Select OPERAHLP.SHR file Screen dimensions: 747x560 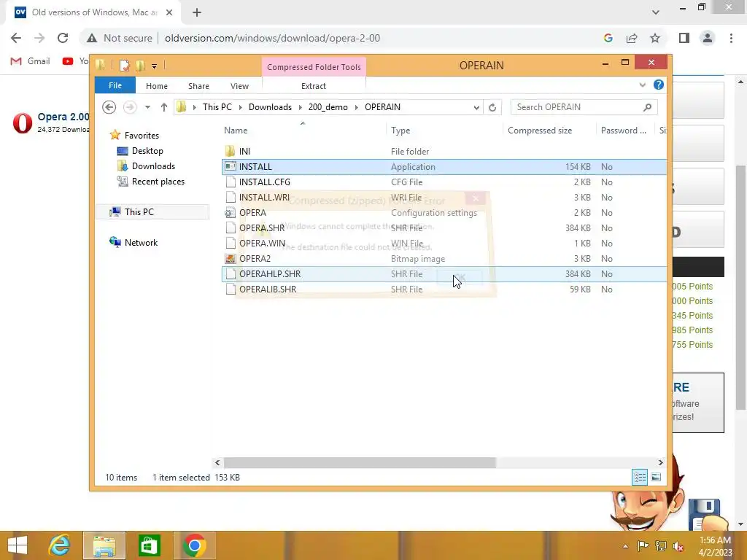coord(444,274)
